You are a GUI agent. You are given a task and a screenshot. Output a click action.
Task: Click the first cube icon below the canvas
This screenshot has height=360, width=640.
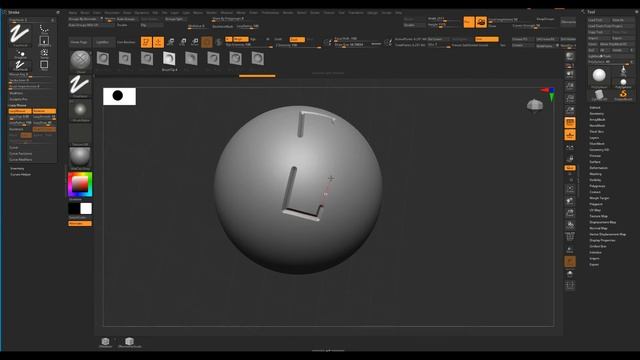(x=105, y=342)
